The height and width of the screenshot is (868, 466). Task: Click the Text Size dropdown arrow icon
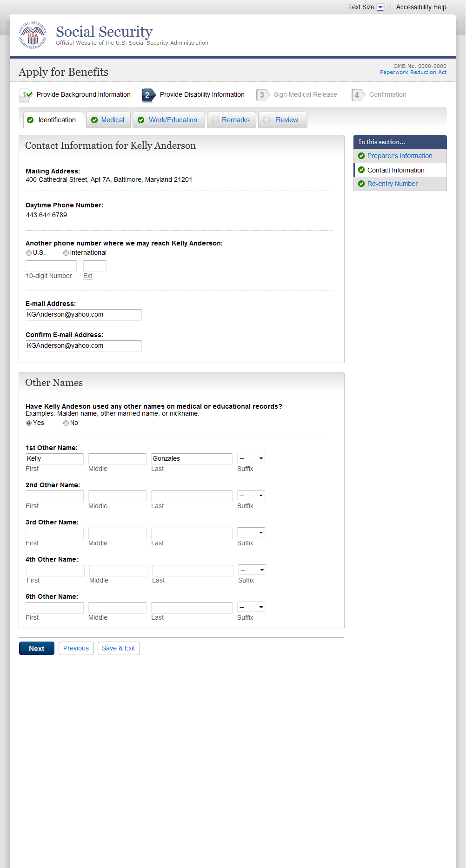[380, 7]
